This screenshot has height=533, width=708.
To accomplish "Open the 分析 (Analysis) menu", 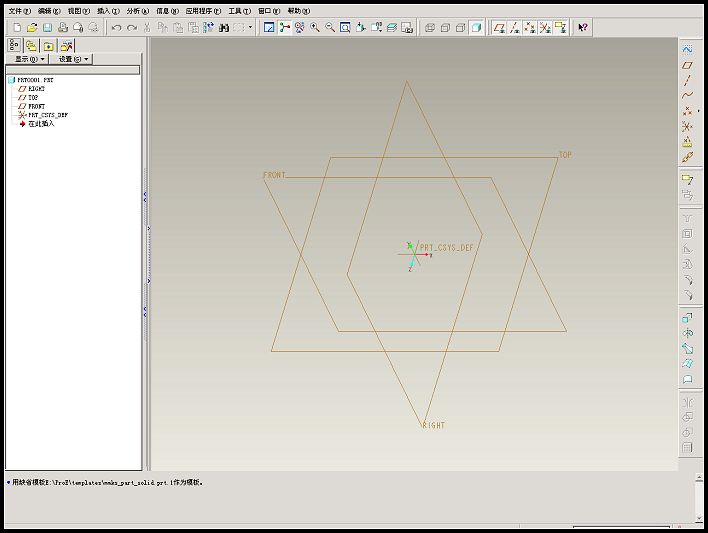I will tap(137, 11).
